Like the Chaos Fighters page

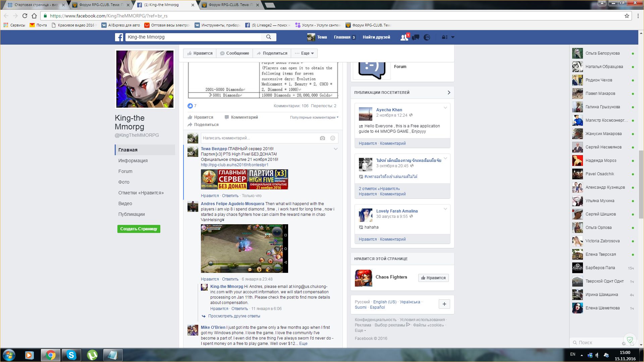click(x=433, y=278)
